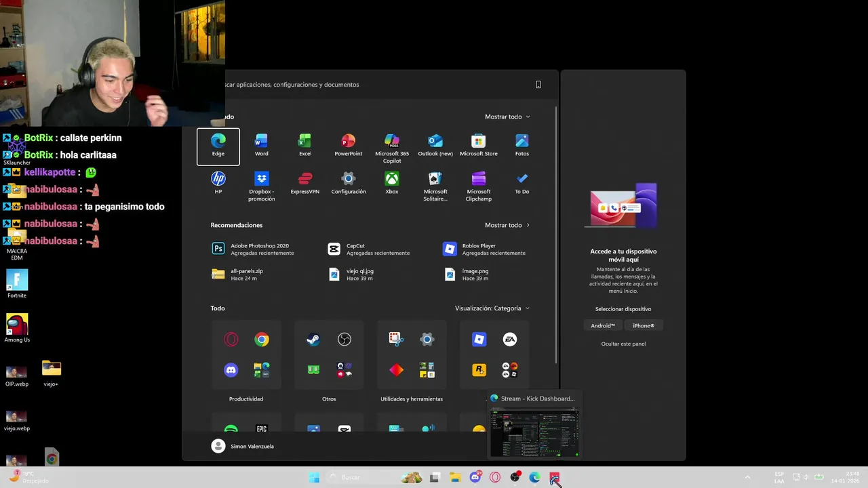Launch the Xbox pinned app

(392, 184)
